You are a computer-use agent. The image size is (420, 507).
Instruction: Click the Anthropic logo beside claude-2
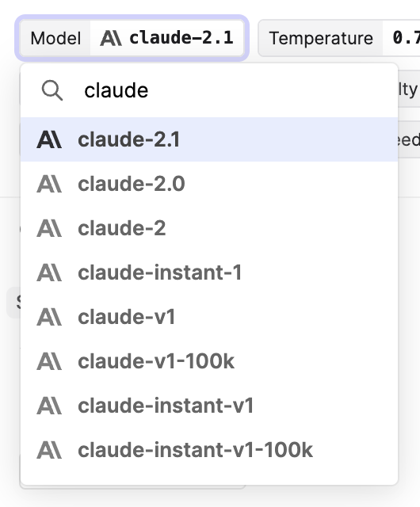(x=49, y=228)
